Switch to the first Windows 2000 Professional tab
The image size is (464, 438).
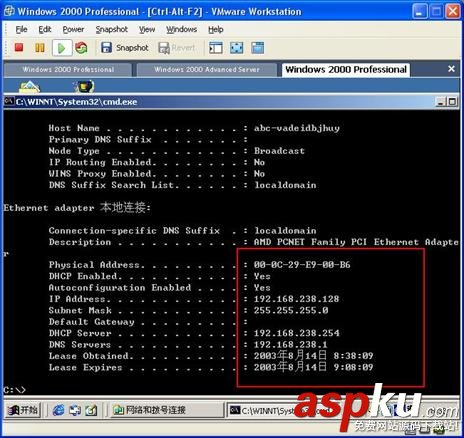(x=68, y=69)
